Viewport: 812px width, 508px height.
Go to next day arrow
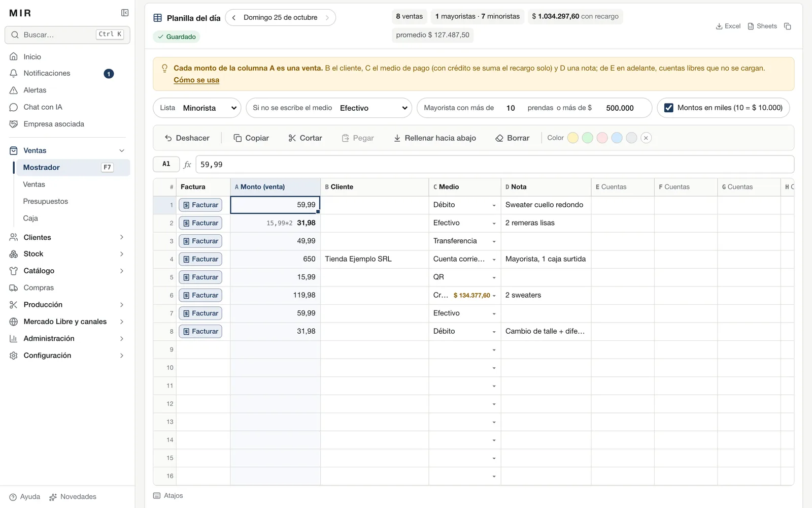click(327, 17)
